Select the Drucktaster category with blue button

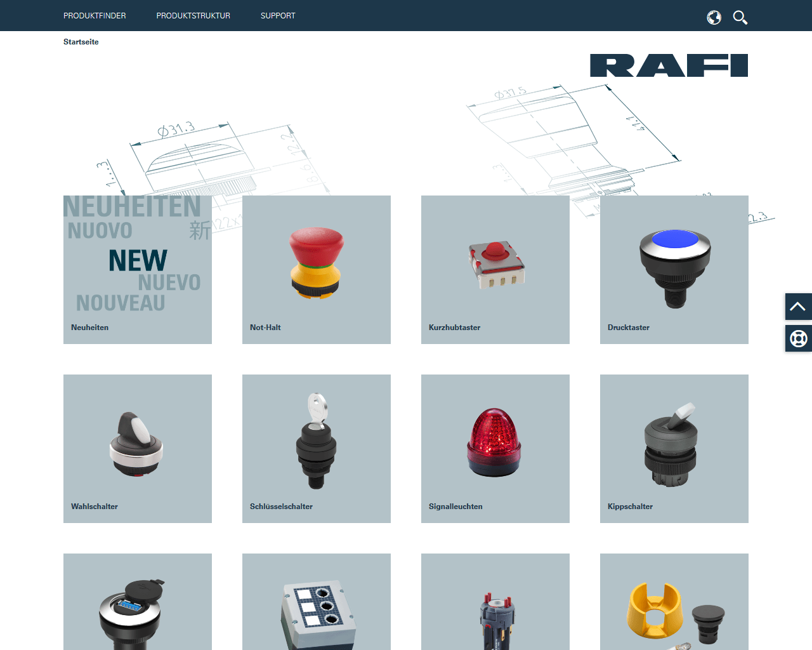pos(674,270)
